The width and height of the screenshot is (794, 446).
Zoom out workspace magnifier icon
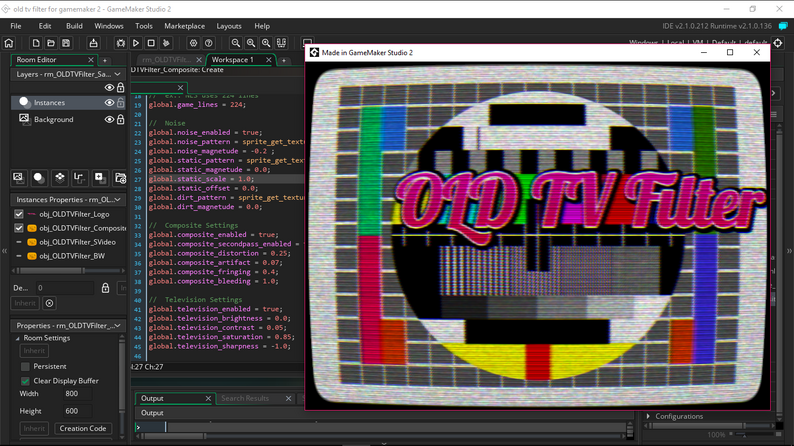235,43
